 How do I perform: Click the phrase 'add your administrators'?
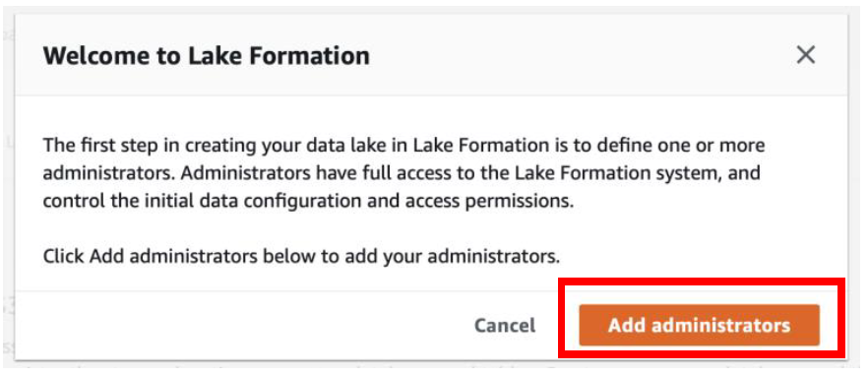pos(463,256)
